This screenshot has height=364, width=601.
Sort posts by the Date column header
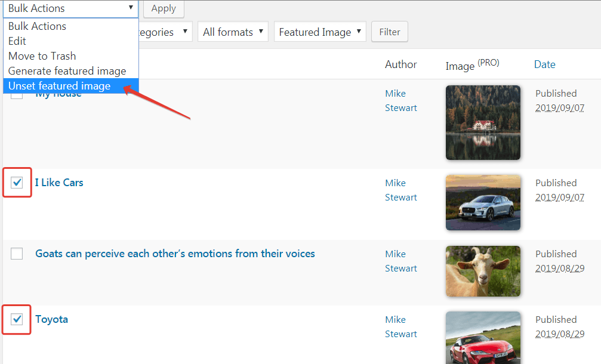[544, 64]
